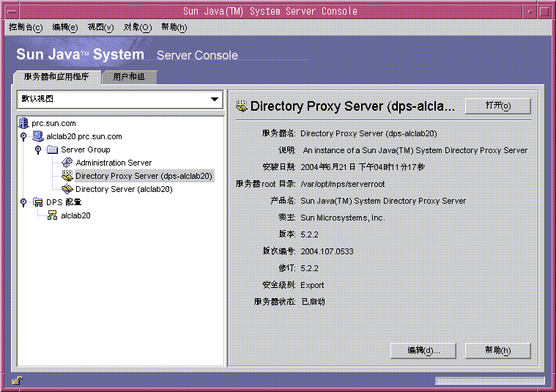Select the Server Group tree label
The height and width of the screenshot is (392, 556).
click(86, 149)
